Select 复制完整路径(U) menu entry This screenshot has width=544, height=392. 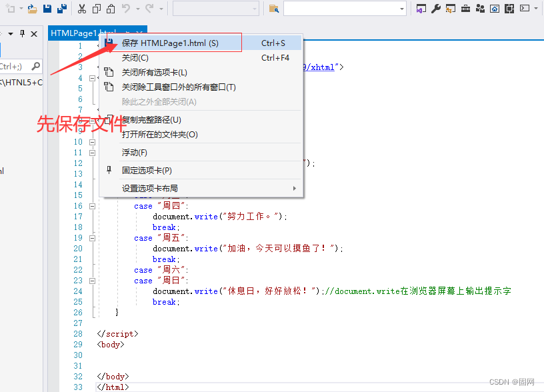pos(201,120)
